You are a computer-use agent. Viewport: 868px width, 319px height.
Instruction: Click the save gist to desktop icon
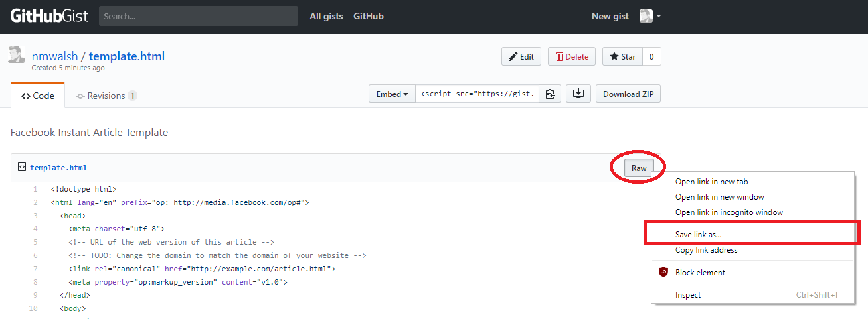coord(578,94)
